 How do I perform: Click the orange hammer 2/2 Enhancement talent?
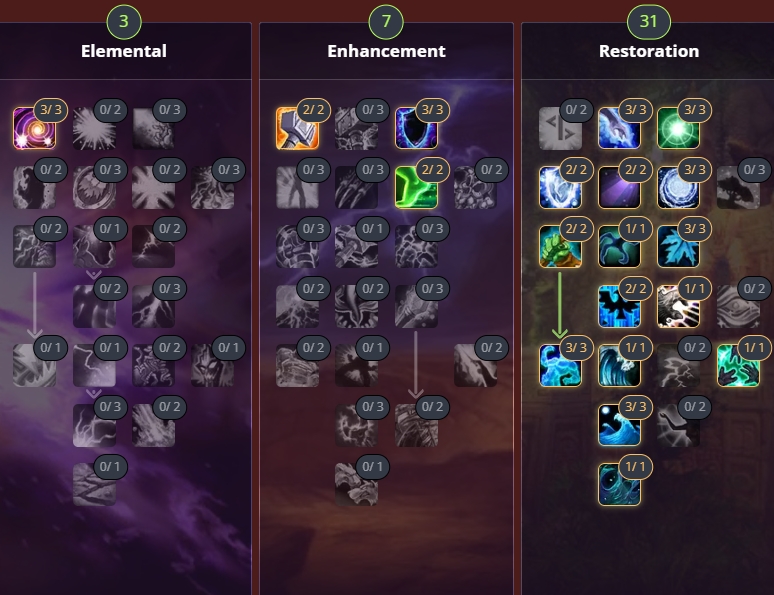297,128
